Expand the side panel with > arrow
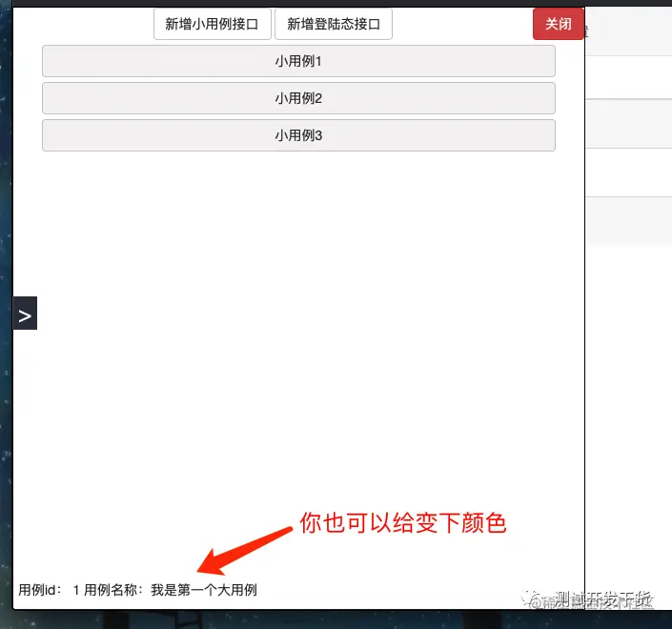Screen dimensions: 672x629 point(25,314)
